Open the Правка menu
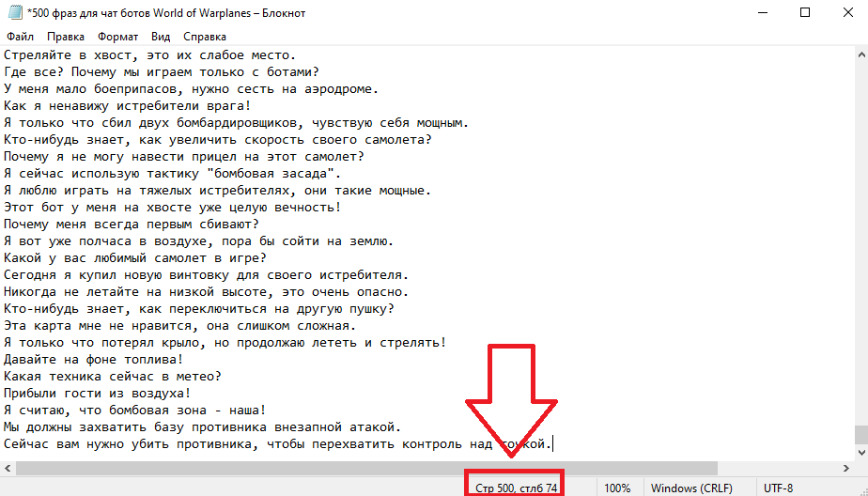Screen dimensions: 868x496 click(66, 37)
